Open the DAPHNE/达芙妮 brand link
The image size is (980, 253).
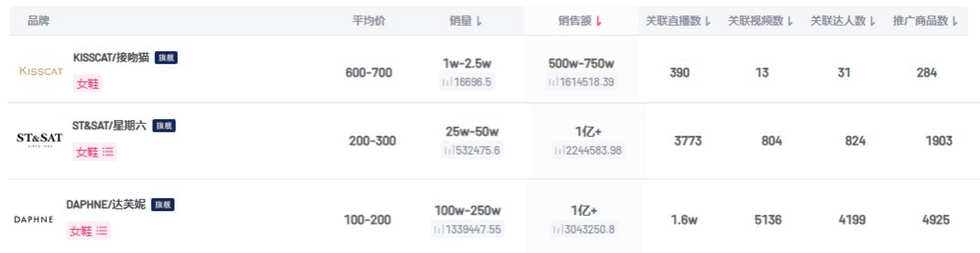[106, 205]
